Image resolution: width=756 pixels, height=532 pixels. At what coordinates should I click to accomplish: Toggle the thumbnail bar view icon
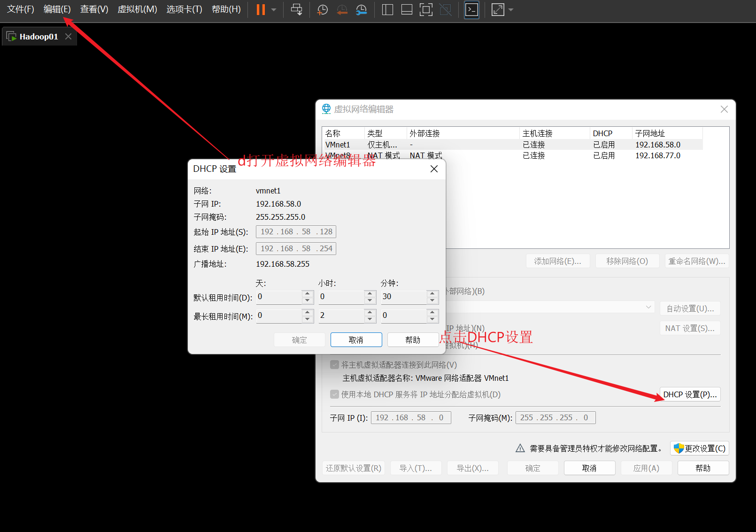click(407, 10)
